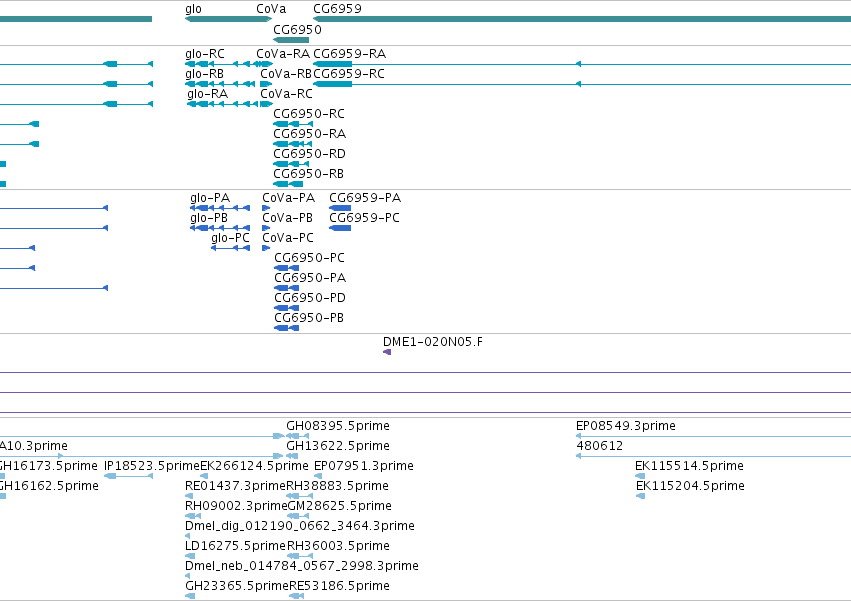The height and width of the screenshot is (601, 851).
Task: Open the GH08395.5prime EST label
Action: coord(338,426)
